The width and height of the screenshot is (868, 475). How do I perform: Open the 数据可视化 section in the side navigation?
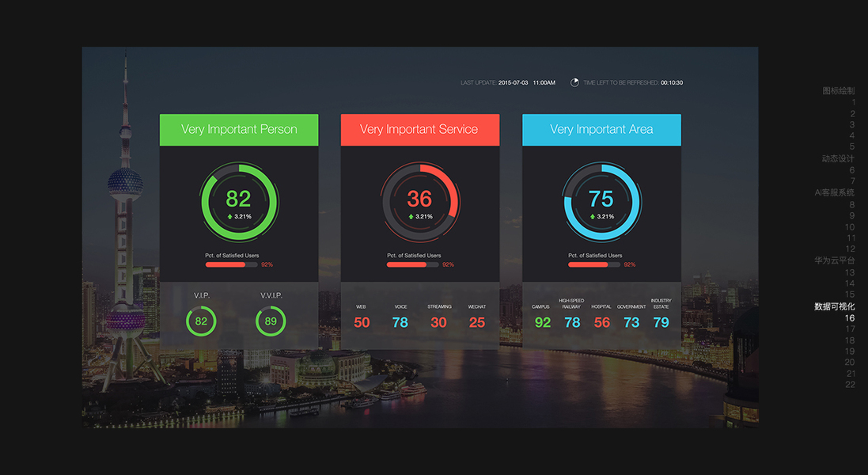pos(834,306)
